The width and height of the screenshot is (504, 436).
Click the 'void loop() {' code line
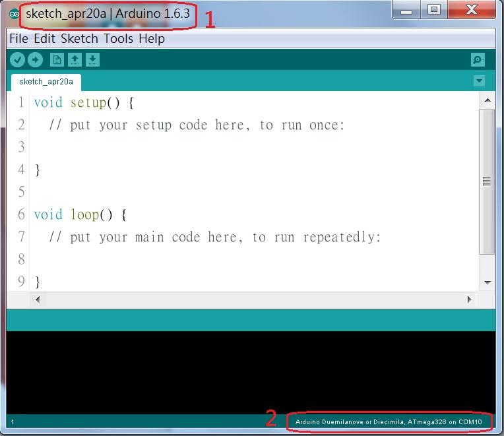(80, 214)
